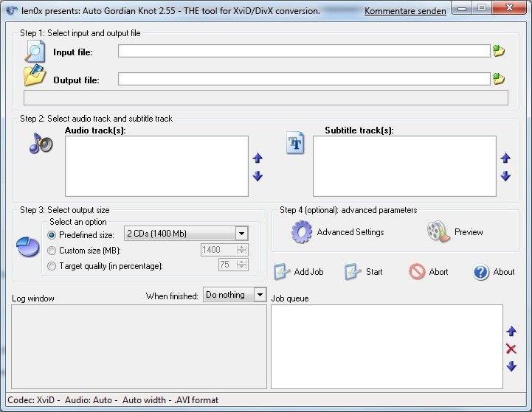Viewport: 532px width, 412px height.
Task: Click the Advanced Settings gear icon
Action: click(x=302, y=232)
